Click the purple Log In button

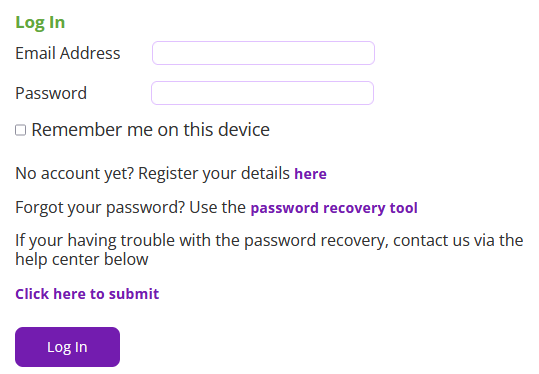[67, 347]
